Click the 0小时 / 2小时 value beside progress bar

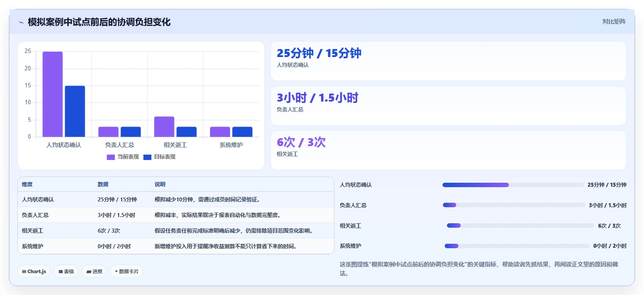coord(610,246)
